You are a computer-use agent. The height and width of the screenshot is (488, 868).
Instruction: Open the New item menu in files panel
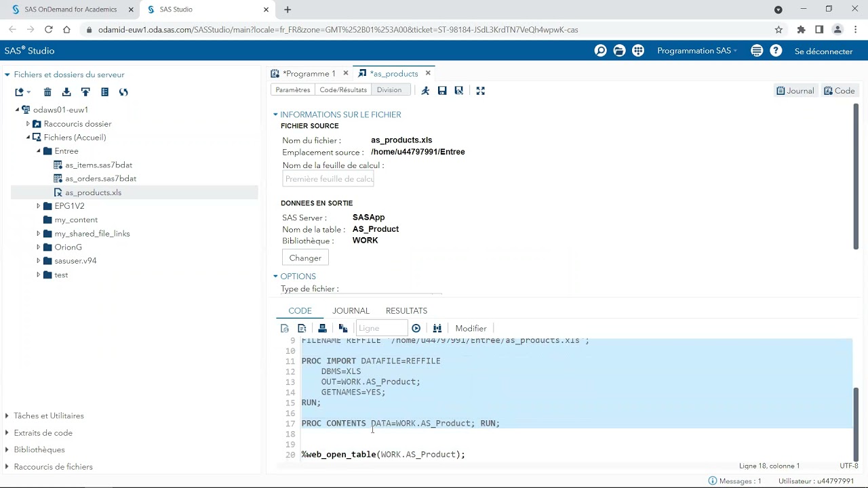[22, 92]
